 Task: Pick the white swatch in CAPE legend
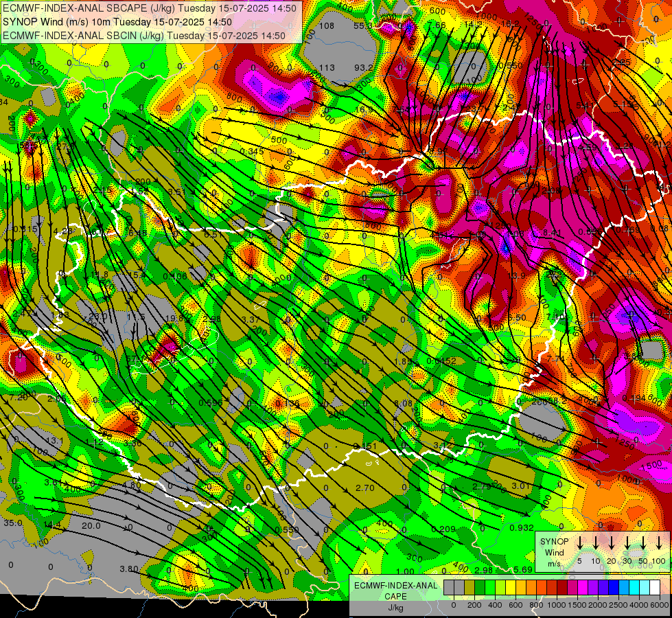tap(655, 587)
